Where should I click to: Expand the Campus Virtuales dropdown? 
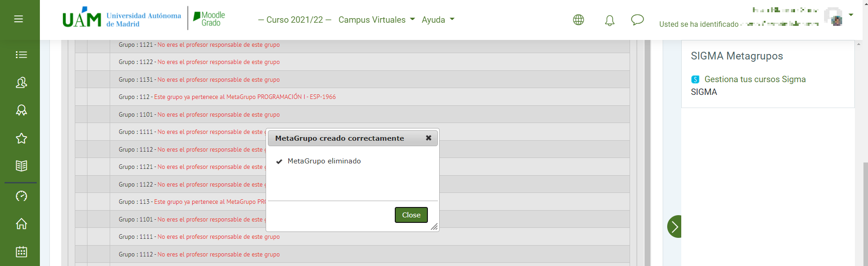click(x=376, y=20)
